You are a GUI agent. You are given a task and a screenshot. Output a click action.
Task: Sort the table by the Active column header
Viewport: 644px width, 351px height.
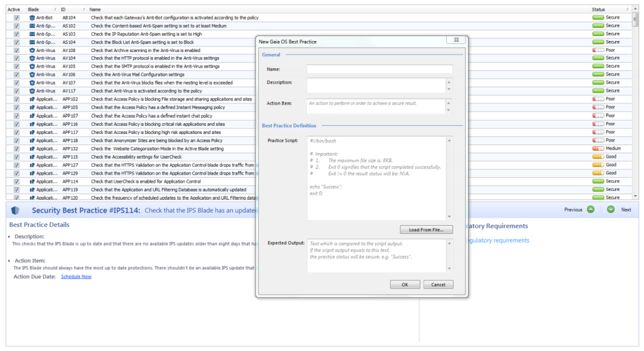pos(15,9)
